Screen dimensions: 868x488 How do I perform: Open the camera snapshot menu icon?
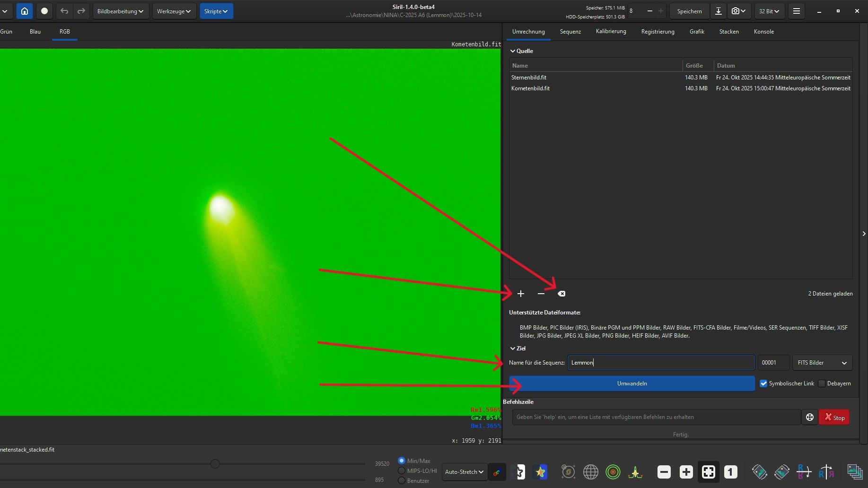(x=738, y=11)
